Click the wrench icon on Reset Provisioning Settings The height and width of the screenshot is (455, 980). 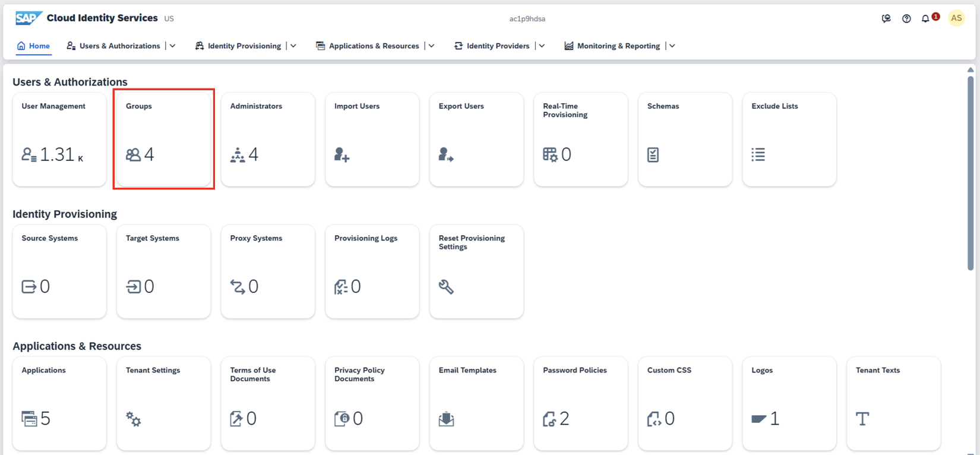click(x=446, y=287)
